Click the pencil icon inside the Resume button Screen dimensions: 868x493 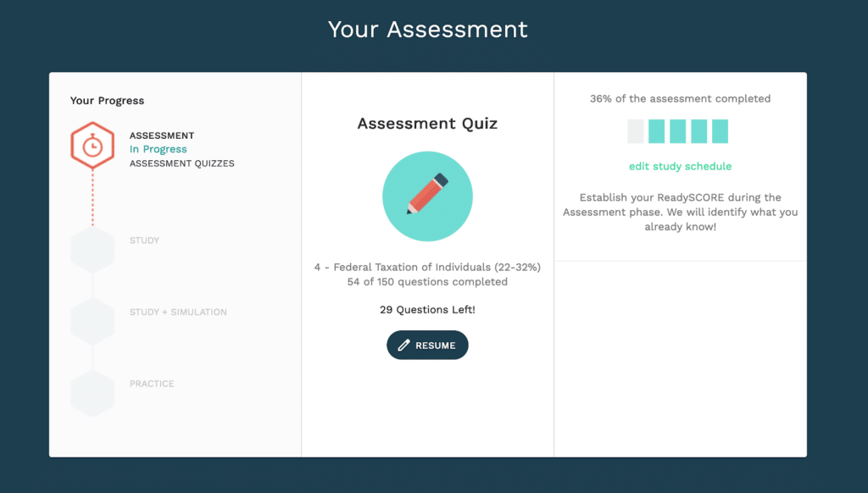click(x=403, y=345)
